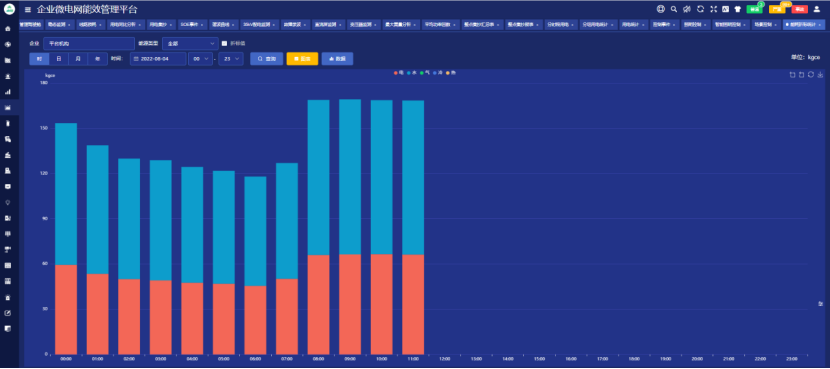Toggle the green 气 legend series
Viewport: 830px width, 369px height.
click(x=425, y=73)
